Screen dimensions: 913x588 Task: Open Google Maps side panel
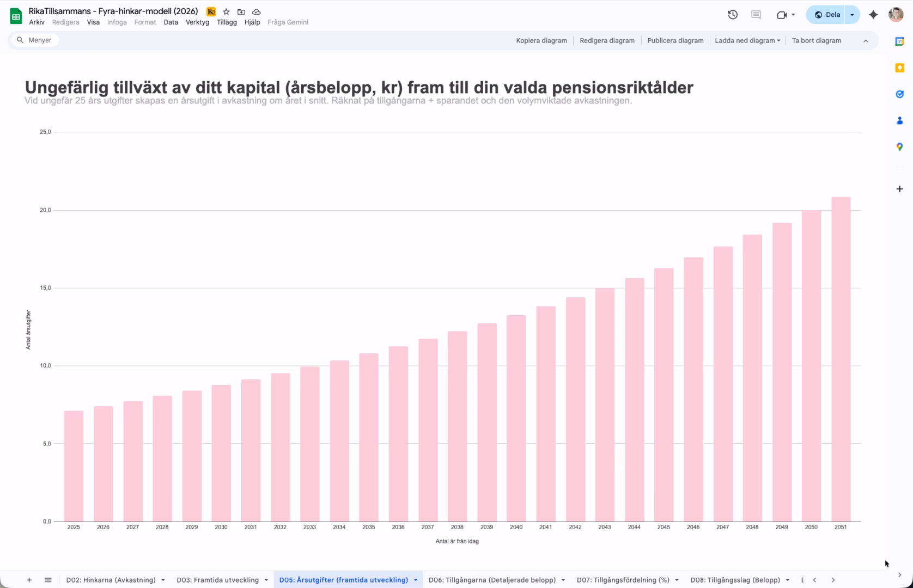click(899, 146)
